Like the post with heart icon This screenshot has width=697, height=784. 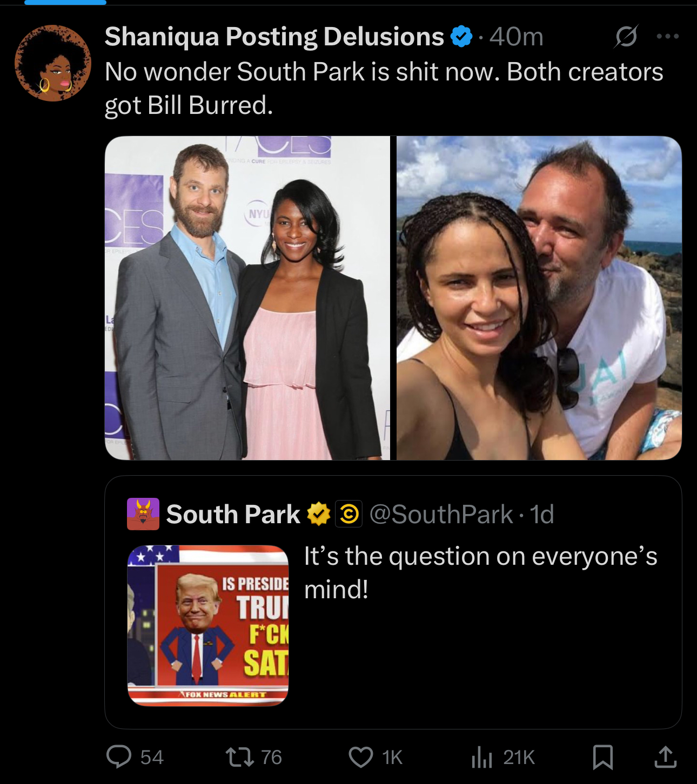pyautogui.click(x=361, y=757)
